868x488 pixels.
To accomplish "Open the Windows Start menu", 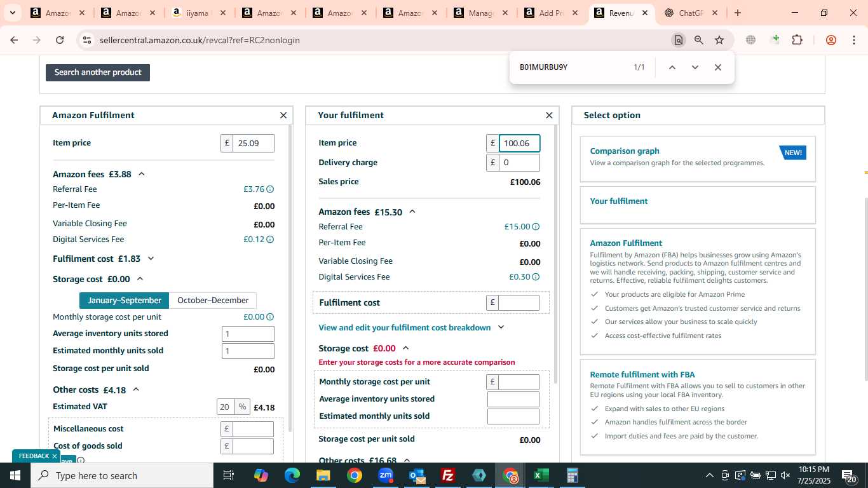I will [x=15, y=475].
